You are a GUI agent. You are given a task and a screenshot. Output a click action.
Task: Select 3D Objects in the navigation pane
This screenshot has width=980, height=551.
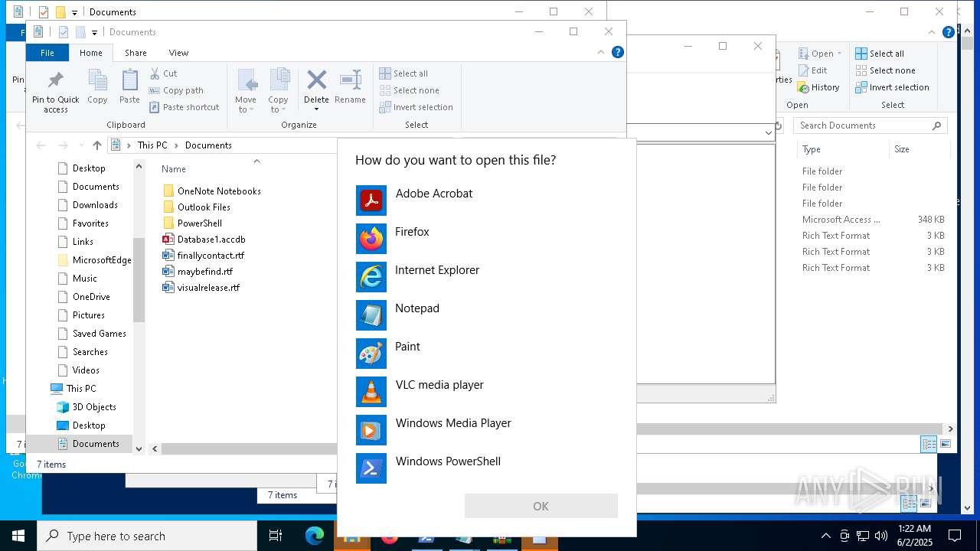pyautogui.click(x=87, y=407)
